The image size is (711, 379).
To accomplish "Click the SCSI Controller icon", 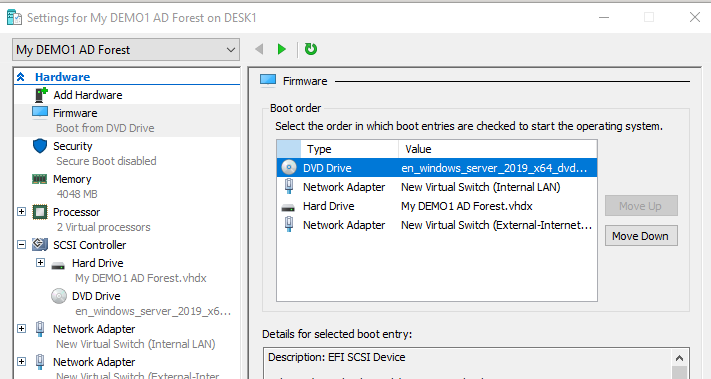I will (x=40, y=245).
